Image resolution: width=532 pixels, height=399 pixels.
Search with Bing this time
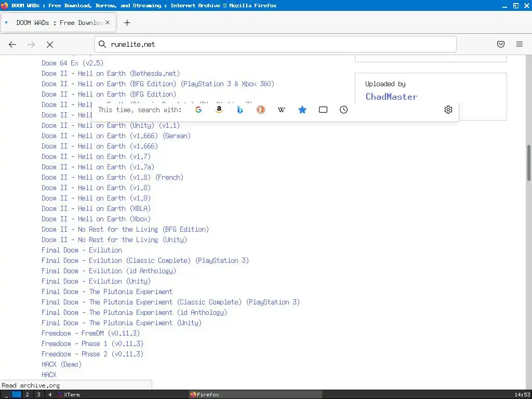pyautogui.click(x=240, y=110)
